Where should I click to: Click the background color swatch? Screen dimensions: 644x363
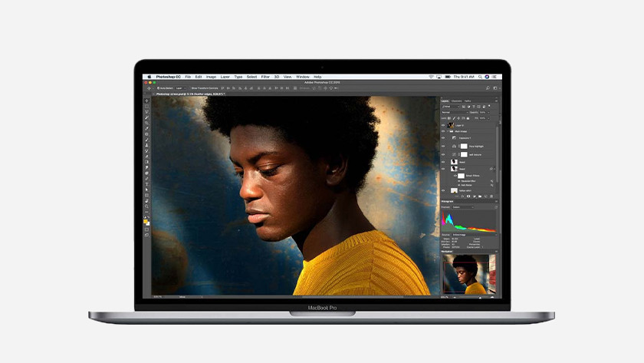(x=148, y=223)
